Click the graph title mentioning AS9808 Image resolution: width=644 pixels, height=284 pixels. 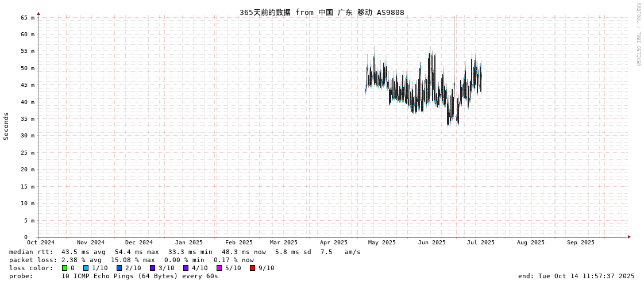(322, 12)
